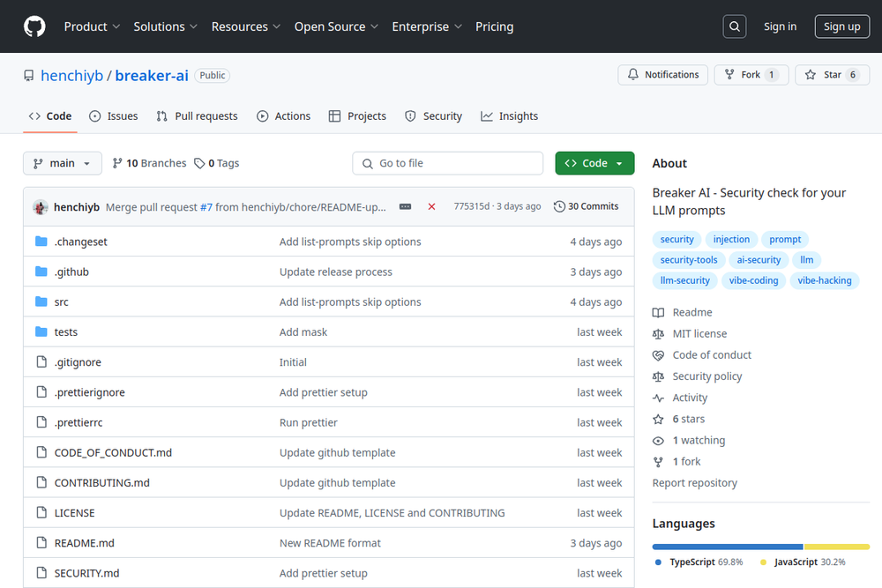Select the injection topic tag
This screenshot has width=882, height=588.
731,240
